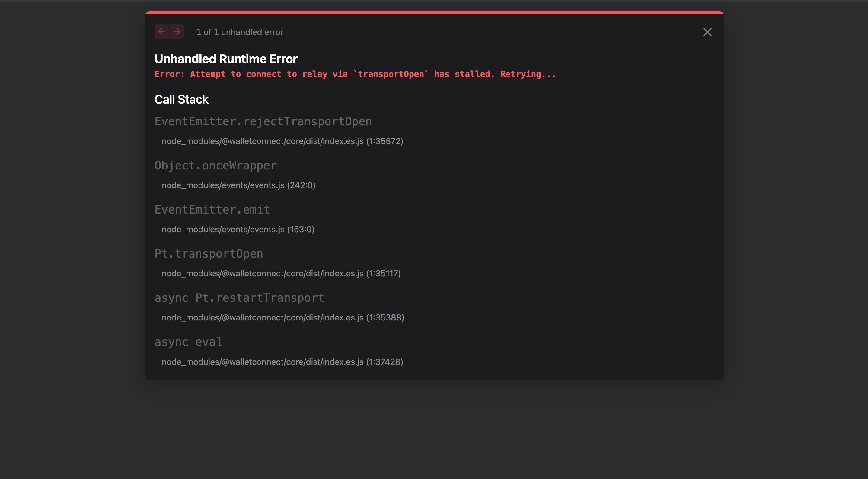
Task: Open the EventEmitter.emit stack frame
Action: click(212, 209)
